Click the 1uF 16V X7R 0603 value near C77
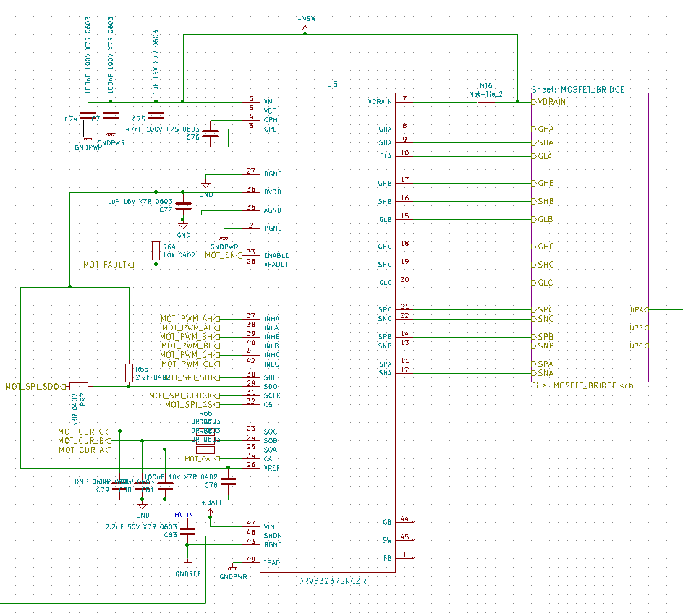Screen dimensions: 683x616 140,202
